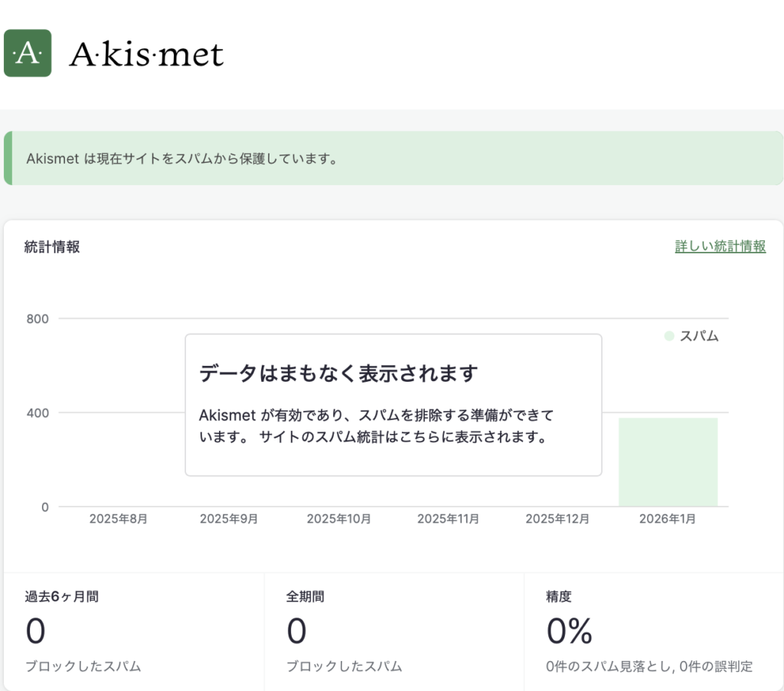Click the 全期間 blocked spam count

tap(296, 631)
